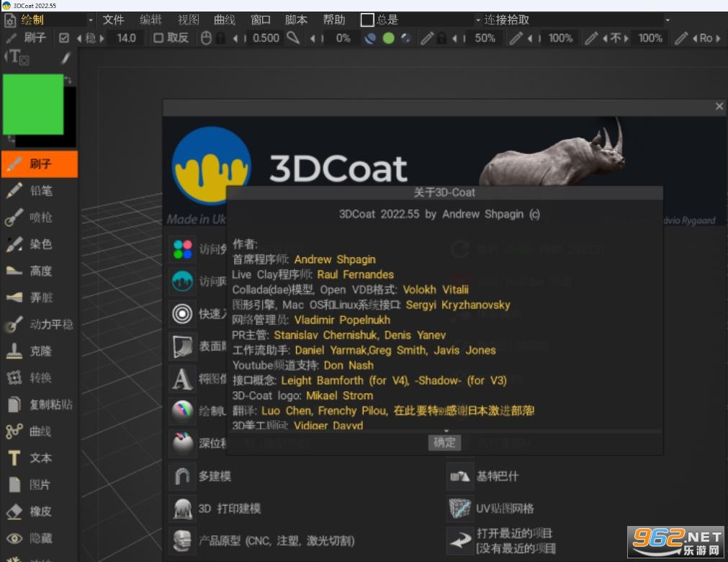Viewport: 728px width, 562px height.
Task: Increase 稳 stabilizer with right arrow
Action: (102, 38)
